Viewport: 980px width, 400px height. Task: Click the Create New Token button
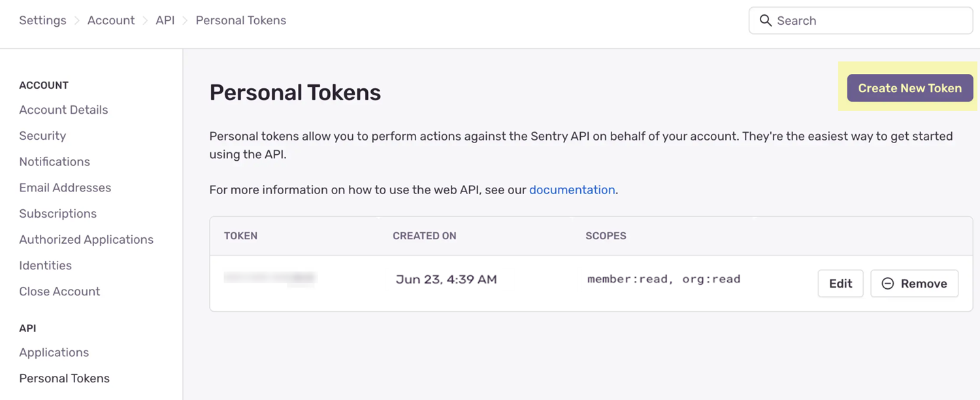[909, 88]
